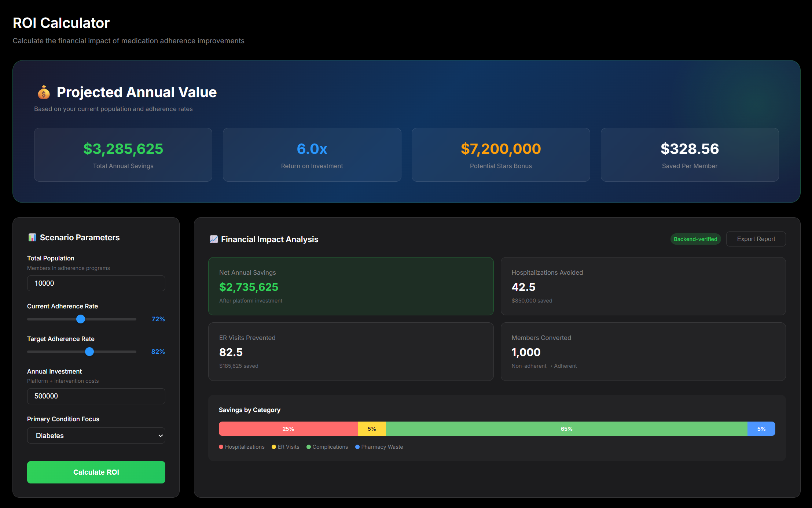Click Export Report
This screenshot has height=508, width=812.
(756, 239)
